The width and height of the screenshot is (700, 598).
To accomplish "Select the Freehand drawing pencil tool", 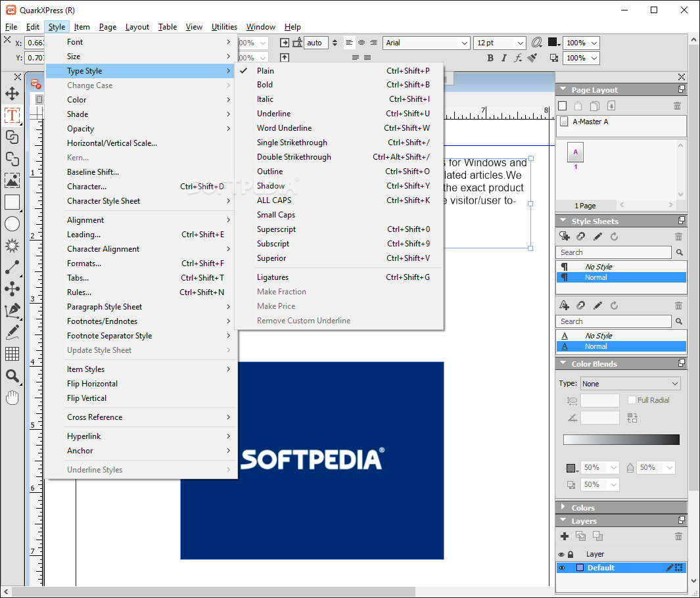I will (12, 333).
